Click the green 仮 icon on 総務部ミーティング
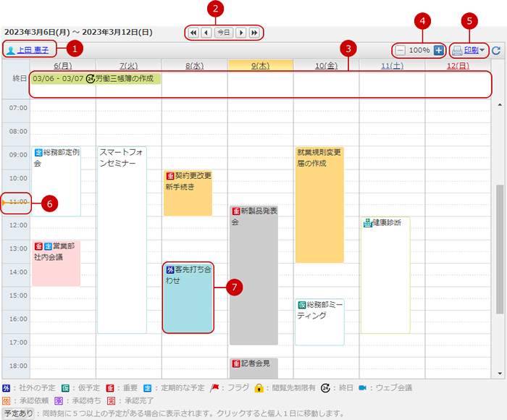The width and height of the screenshot is (507, 420). 302,305
